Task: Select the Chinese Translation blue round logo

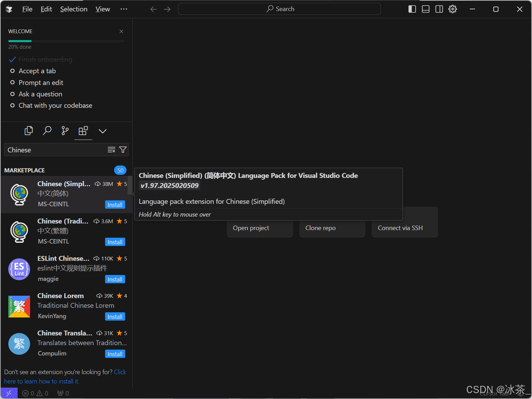Action: click(19, 344)
